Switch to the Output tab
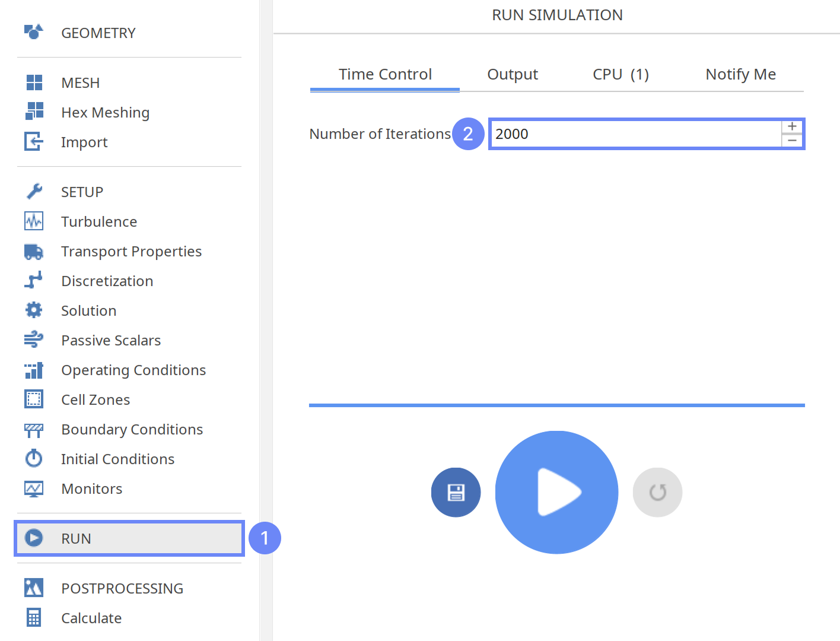This screenshot has height=641, width=840. (x=513, y=74)
